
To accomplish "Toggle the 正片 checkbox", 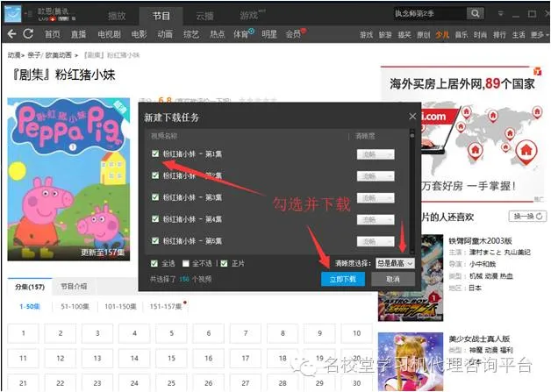I will coord(224,263).
